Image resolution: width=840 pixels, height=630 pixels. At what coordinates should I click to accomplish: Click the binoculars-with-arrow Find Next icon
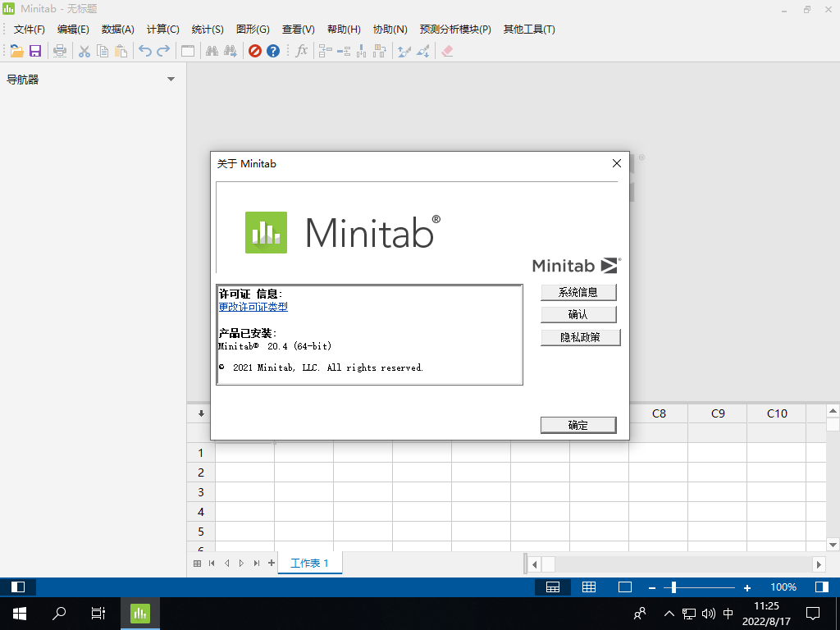[x=231, y=51]
